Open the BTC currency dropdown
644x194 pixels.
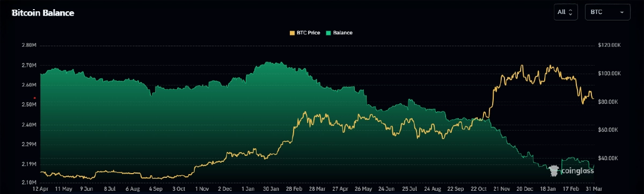(608, 12)
